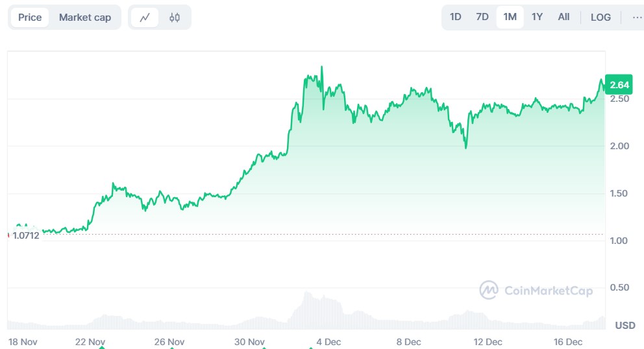Show the 1Y time range

pyautogui.click(x=537, y=17)
